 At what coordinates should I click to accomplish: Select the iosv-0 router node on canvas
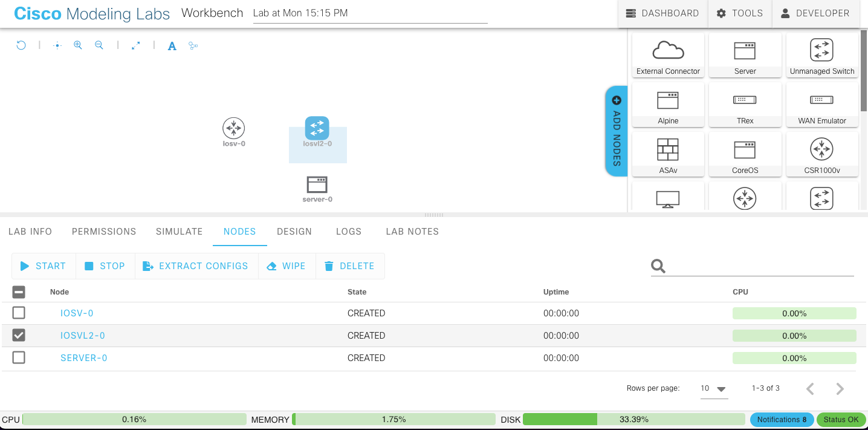(234, 128)
